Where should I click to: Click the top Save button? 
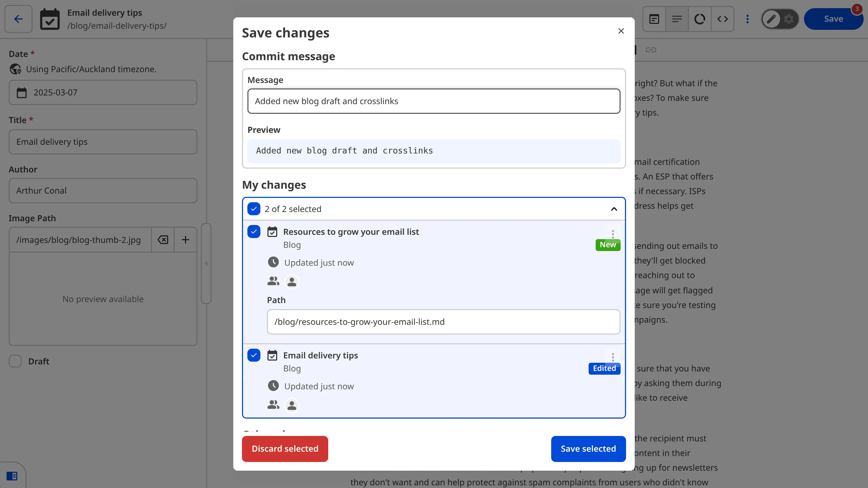[833, 19]
